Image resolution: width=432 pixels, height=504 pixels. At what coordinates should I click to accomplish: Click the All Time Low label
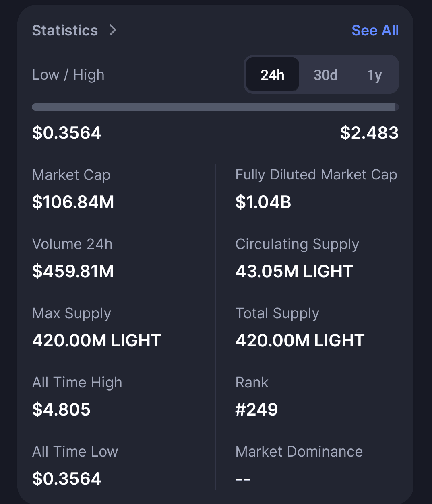click(75, 451)
